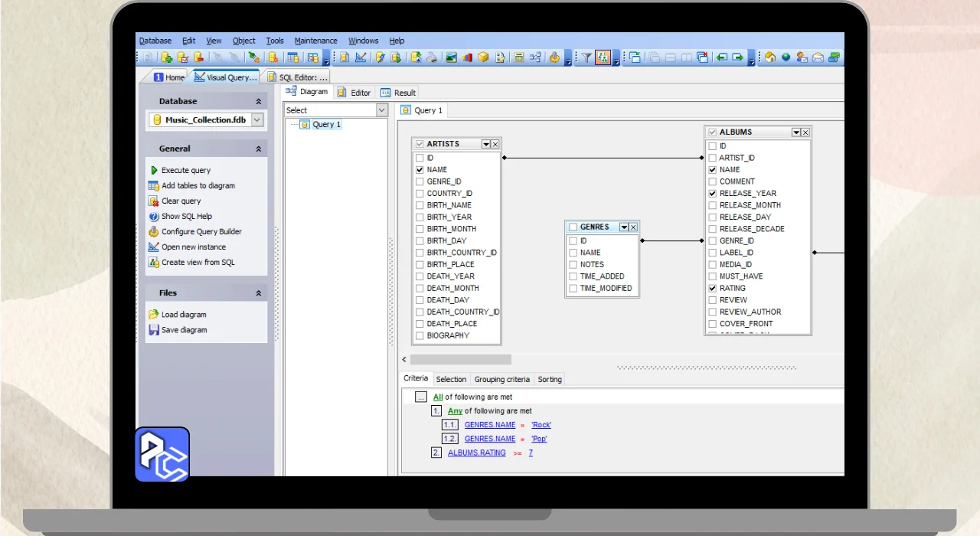
Task: Switch to the Grouping criteria tab
Action: 501,379
